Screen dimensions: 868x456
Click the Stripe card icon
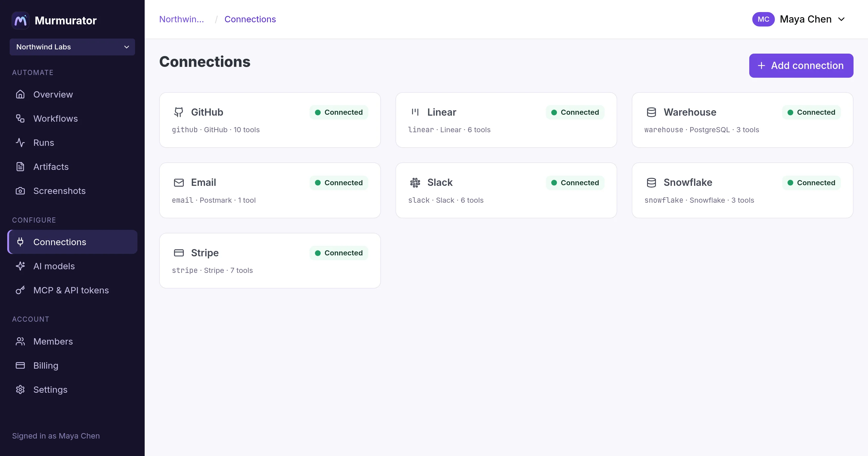179,253
